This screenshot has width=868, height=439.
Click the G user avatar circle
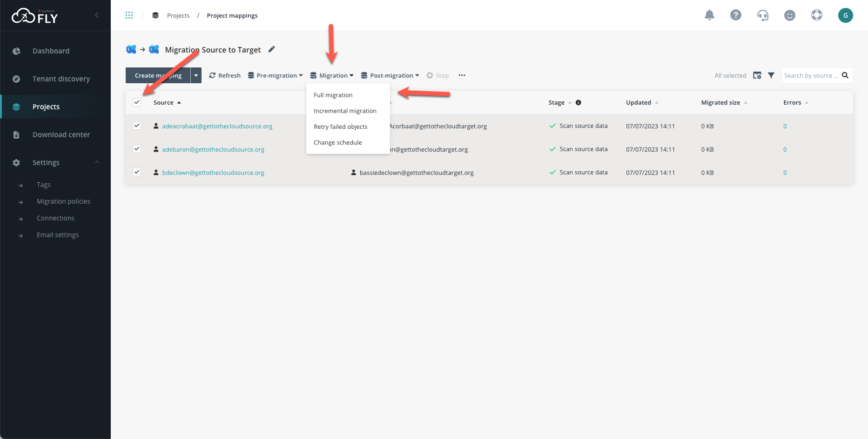click(x=846, y=15)
